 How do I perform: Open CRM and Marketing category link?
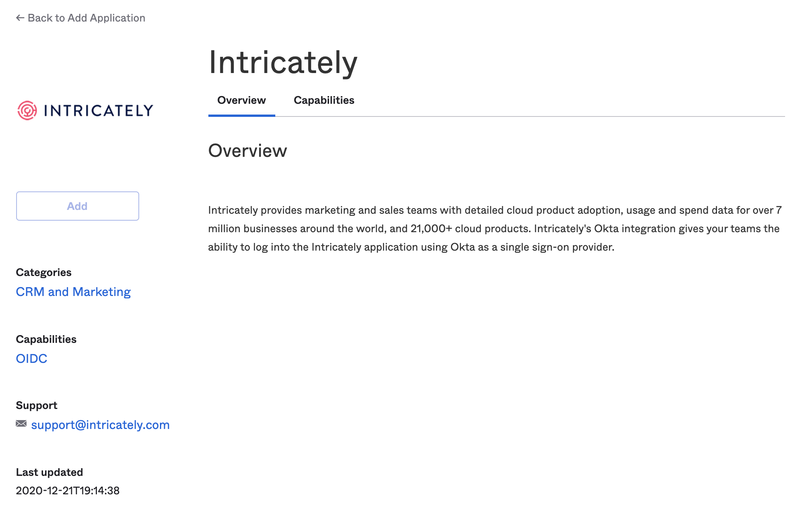[73, 292]
